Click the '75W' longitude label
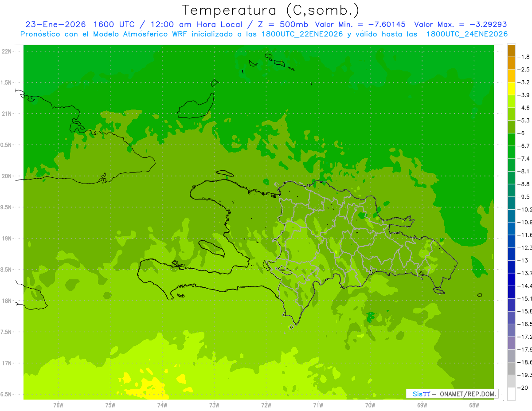Viewport: 532px width, 411px height. [110, 405]
